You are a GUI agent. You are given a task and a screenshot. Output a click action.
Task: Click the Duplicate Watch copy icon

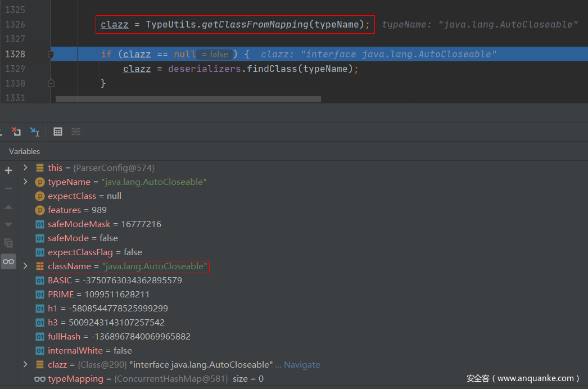(8, 243)
